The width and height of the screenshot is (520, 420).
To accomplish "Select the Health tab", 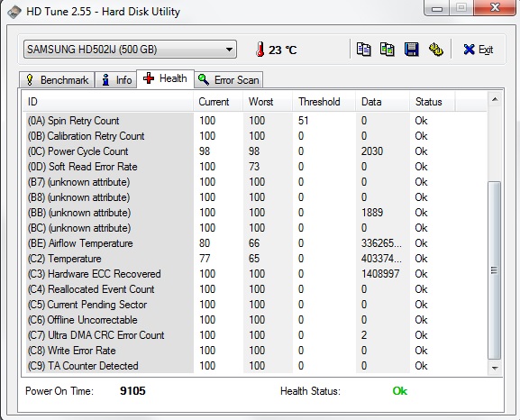I will [165, 78].
